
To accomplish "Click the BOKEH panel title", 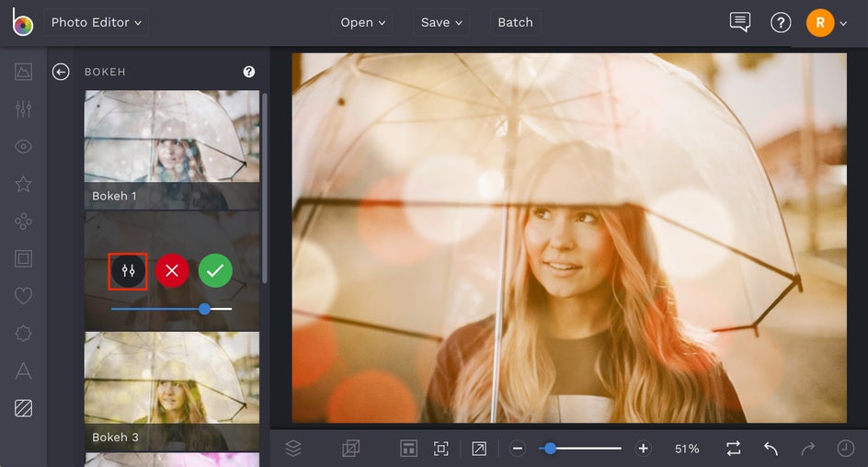I will click(x=105, y=72).
